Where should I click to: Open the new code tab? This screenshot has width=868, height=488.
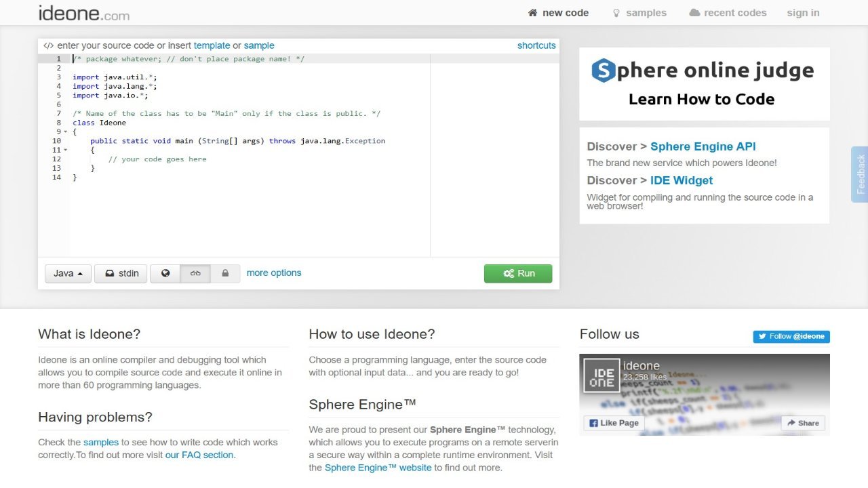coord(558,13)
